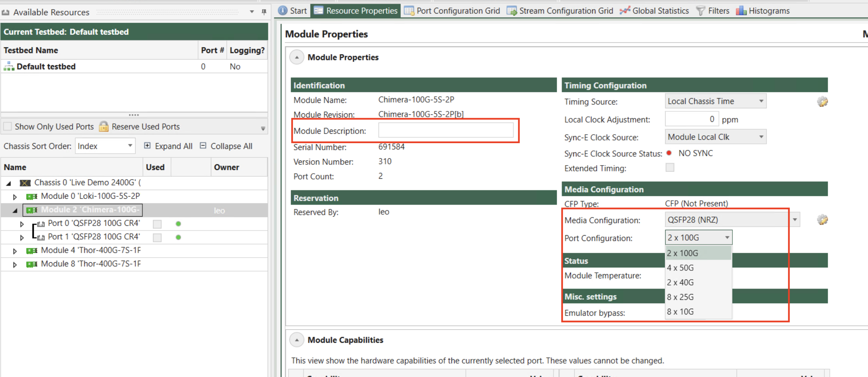Open Available Resources panel options dropdown arrow
The height and width of the screenshot is (377, 868).
tap(252, 12)
